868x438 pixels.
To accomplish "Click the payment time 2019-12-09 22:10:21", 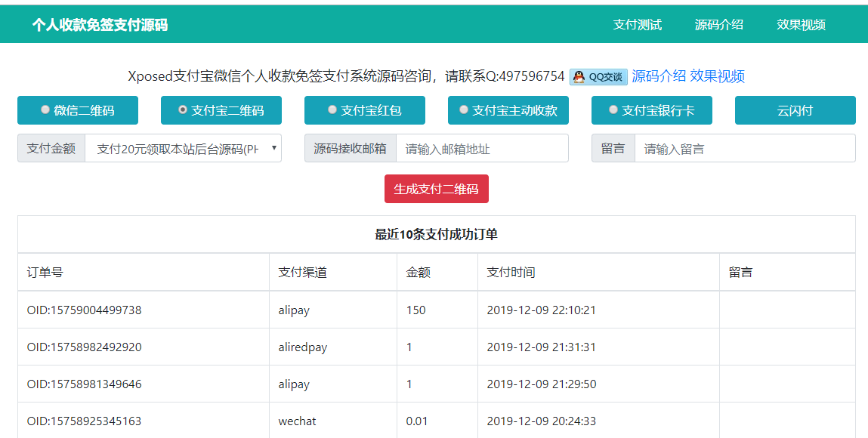I will coord(542,310).
